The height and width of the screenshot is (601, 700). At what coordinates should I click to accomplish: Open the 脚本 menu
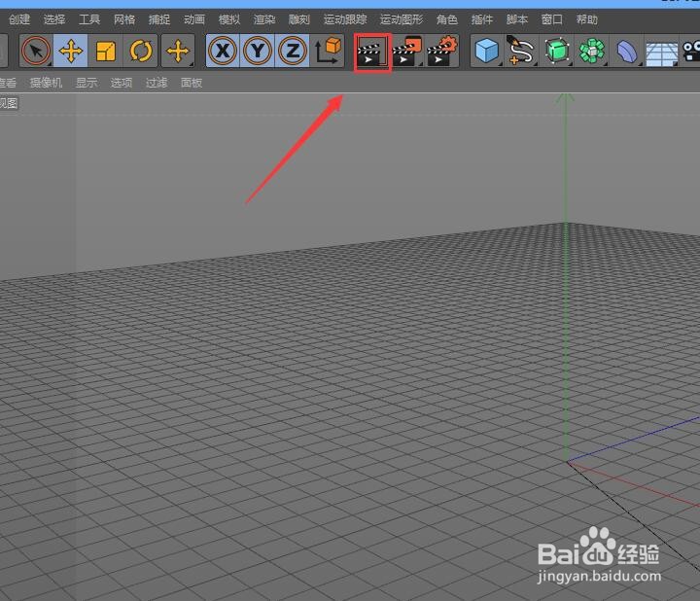click(x=517, y=19)
